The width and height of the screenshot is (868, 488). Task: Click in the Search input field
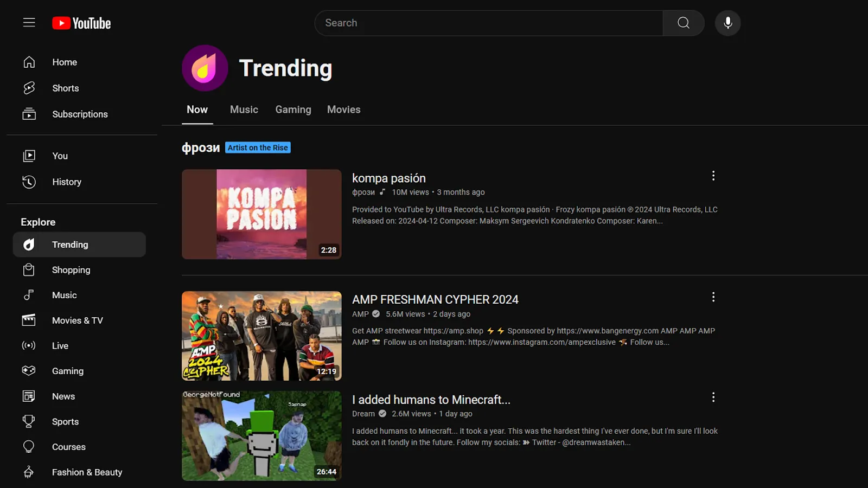pyautogui.click(x=488, y=23)
